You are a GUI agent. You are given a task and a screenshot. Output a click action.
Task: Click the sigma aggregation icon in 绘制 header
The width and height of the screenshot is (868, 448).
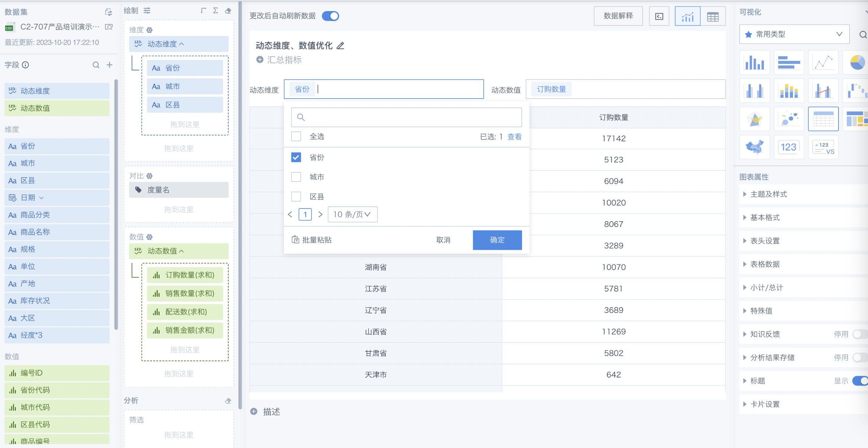tap(216, 11)
